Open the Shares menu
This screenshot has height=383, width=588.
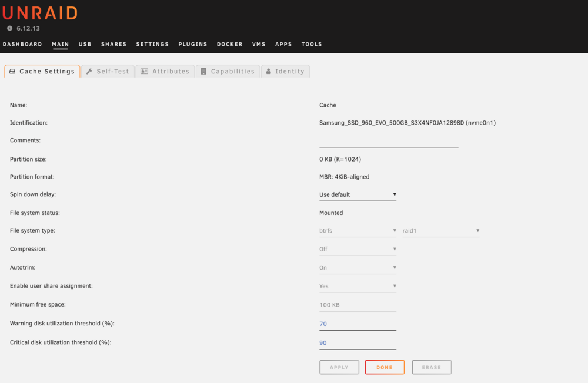[x=113, y=44]
